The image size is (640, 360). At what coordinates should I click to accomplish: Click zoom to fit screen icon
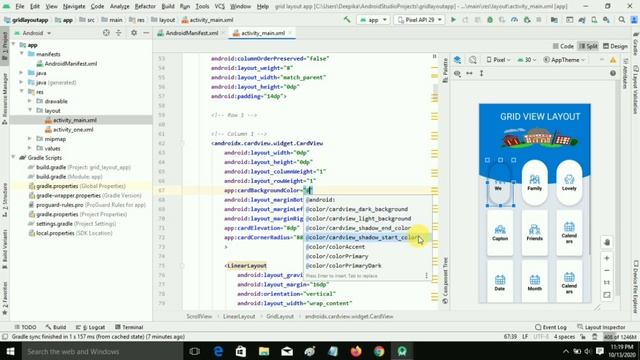tap(607, 295)
